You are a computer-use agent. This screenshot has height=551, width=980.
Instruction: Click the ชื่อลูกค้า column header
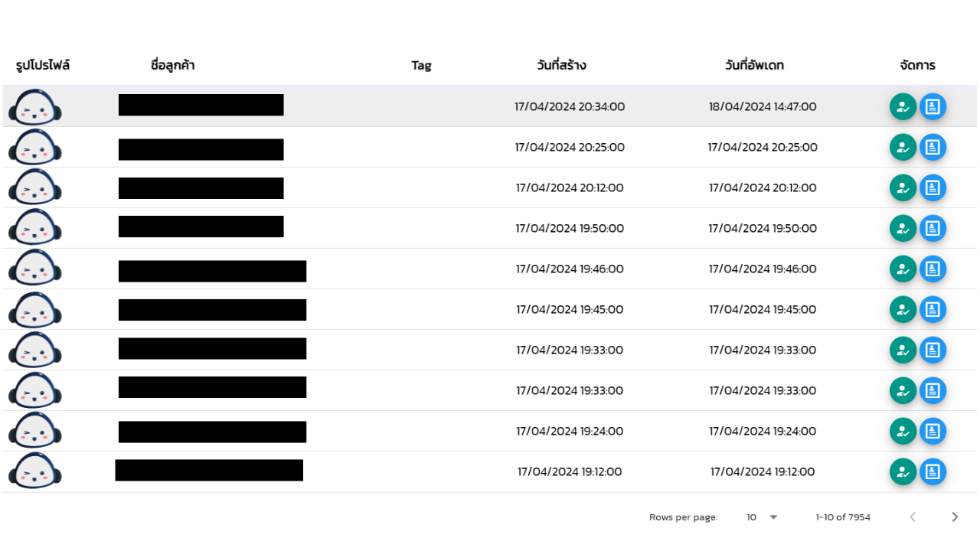[173, 65]
